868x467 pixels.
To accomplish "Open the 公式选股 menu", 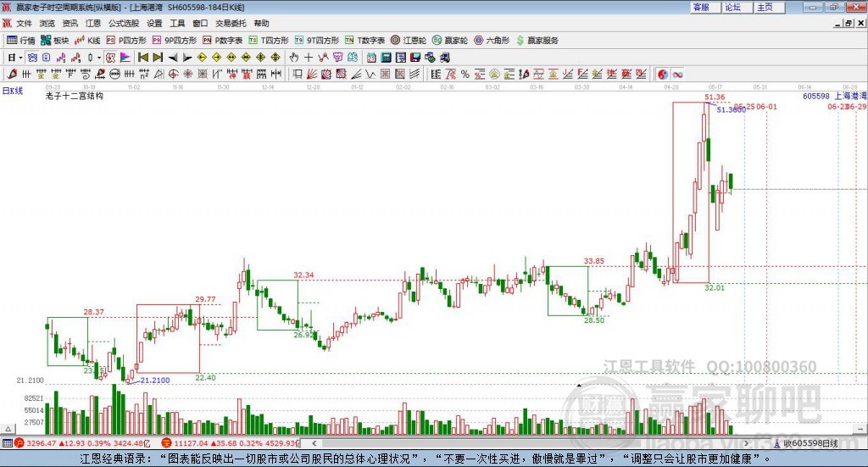I will click(124, 23).
